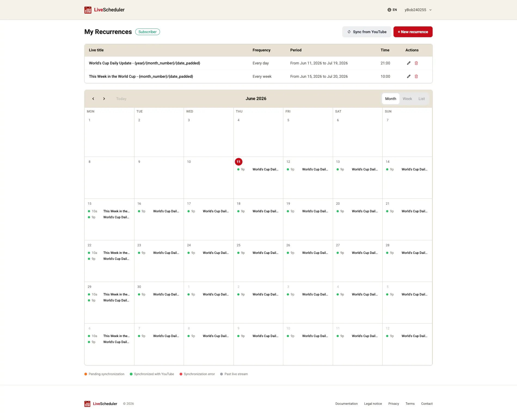Open the footer LiveScheduler logo
The image size is (517, 420).
101,404
